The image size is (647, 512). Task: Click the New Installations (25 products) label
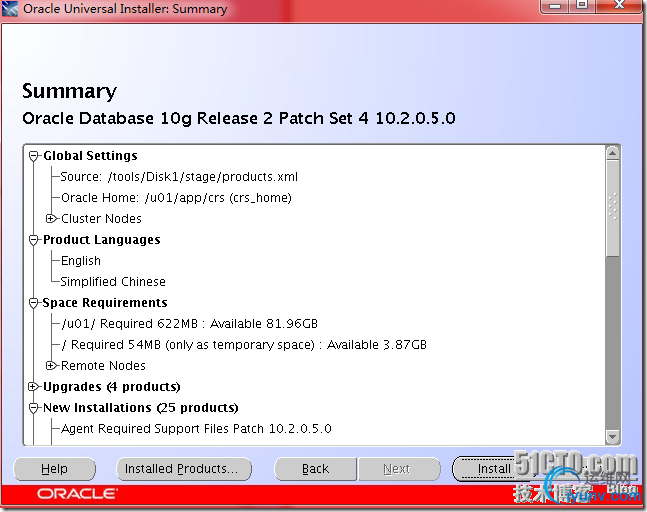[x=141, y=408]
